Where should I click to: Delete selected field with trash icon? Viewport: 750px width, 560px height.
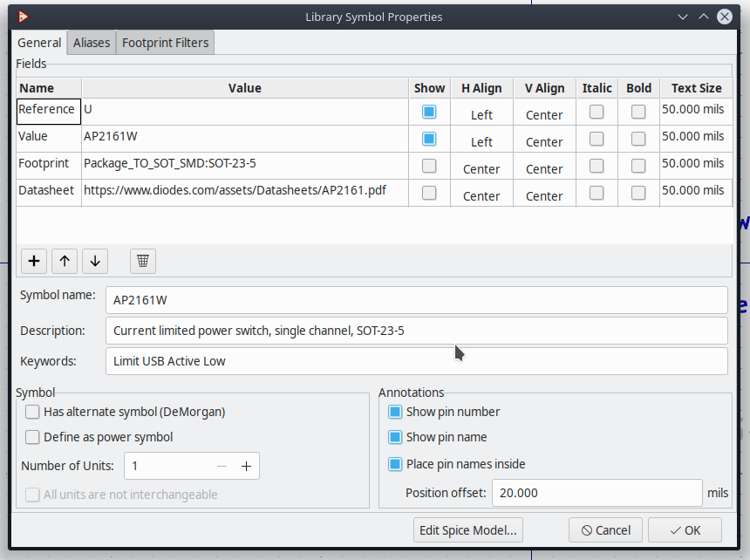click(x=144, y=261)
